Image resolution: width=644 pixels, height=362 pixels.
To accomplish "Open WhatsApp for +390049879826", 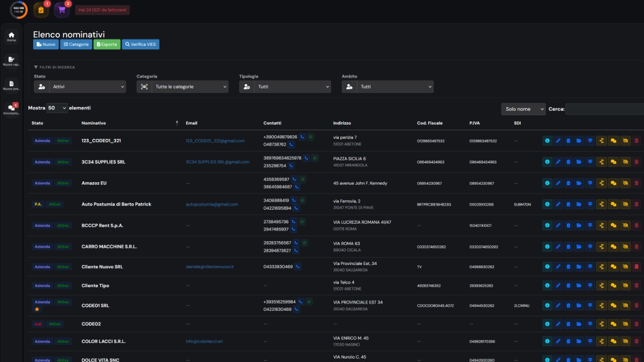I will (310, 137).
